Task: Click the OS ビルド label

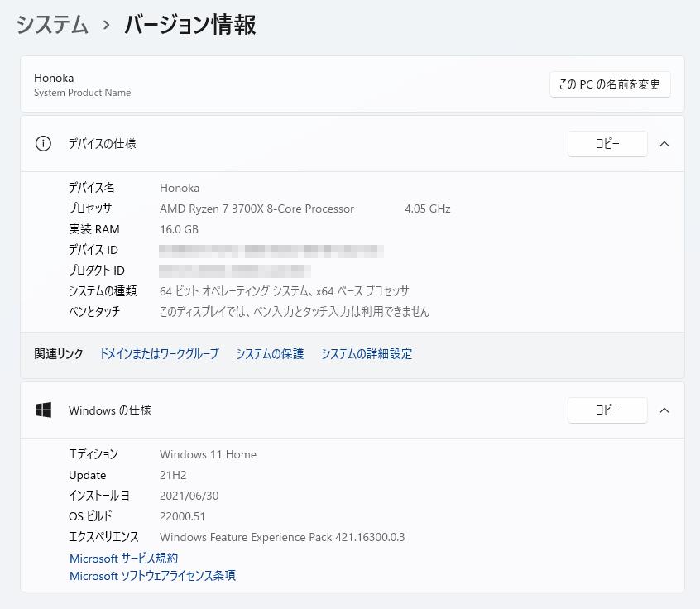Action: click(90, 516)
